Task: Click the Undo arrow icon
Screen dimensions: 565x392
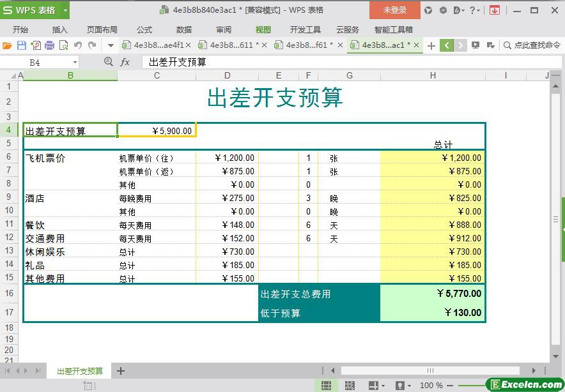Action: point(78,45)
